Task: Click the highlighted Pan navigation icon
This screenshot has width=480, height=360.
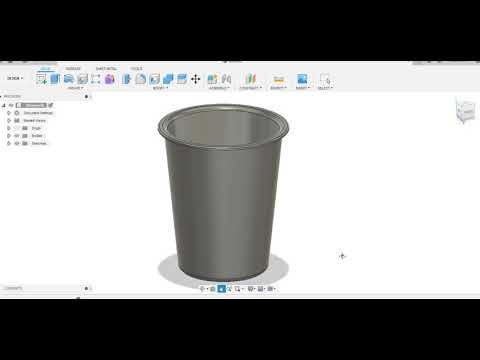Action: [221, 289]
